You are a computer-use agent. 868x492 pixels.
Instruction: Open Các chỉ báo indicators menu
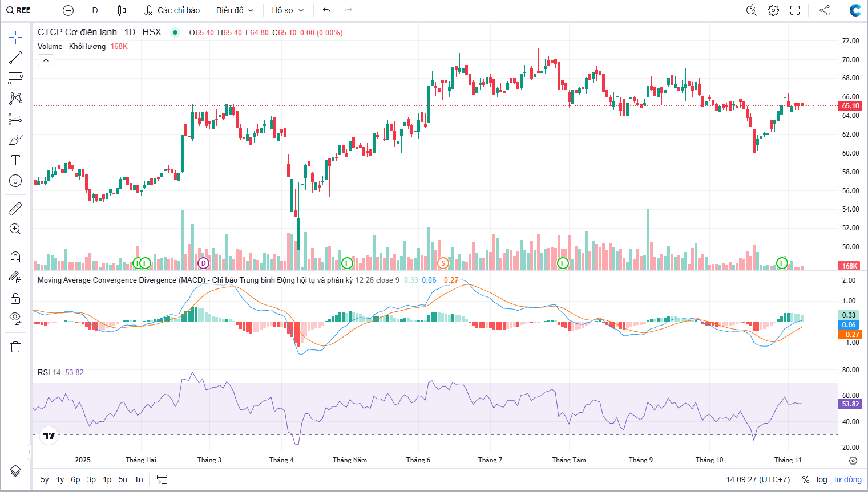pyautogui.click(x=172, y=10)
